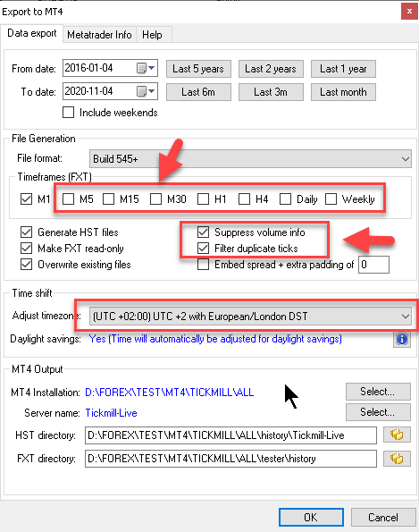The width and height of the screenshot is (419, 532).
Task: Click the Tickmill-Live server name text
Action: tap(111, 413)
